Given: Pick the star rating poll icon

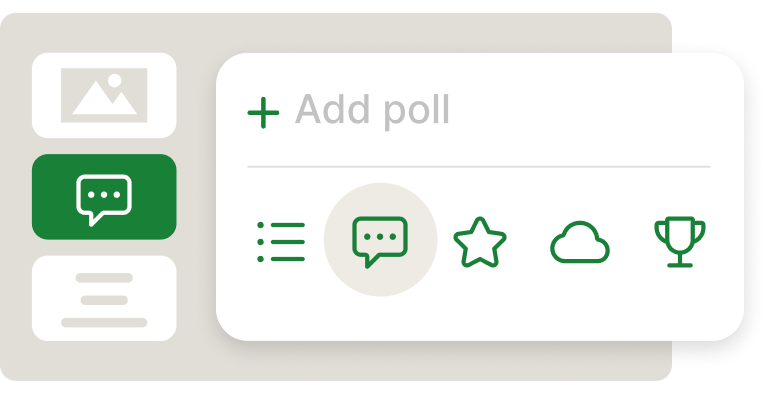Looking at the screenshot, I should [480, 242].
